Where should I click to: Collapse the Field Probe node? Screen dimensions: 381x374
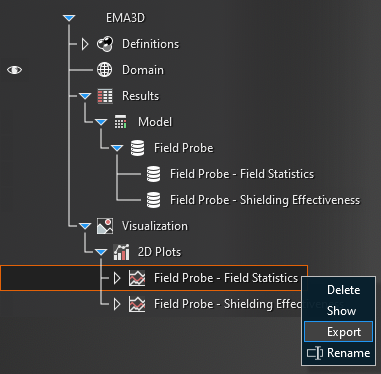coord(117,148)
